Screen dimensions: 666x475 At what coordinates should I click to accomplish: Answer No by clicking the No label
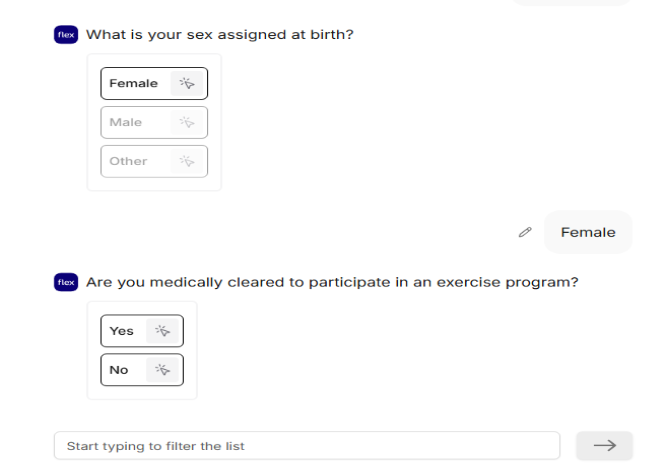(x=119, y=370)
